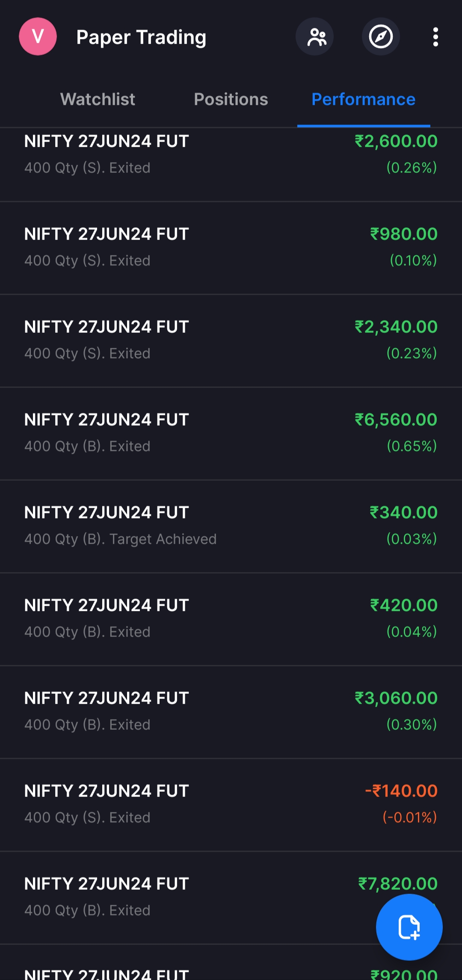Select the Performance tab
The height and width of the screenshot is (980, 462).
[363, 99]
